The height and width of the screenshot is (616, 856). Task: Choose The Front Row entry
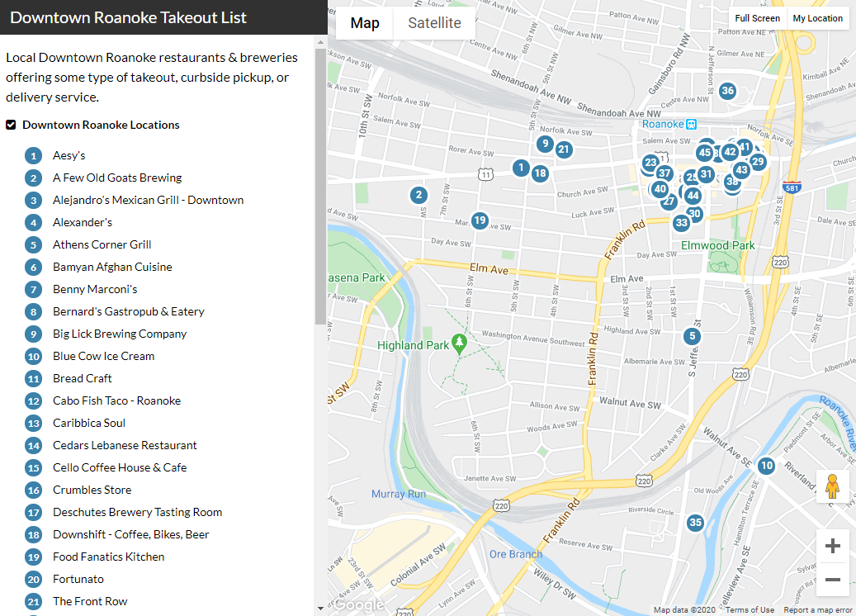[90, 601]
